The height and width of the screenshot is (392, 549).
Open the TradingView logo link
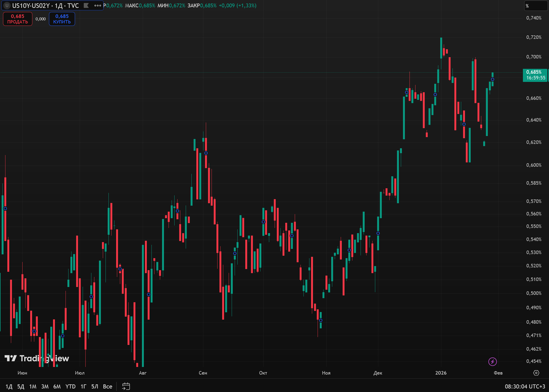tap(37, 359)
